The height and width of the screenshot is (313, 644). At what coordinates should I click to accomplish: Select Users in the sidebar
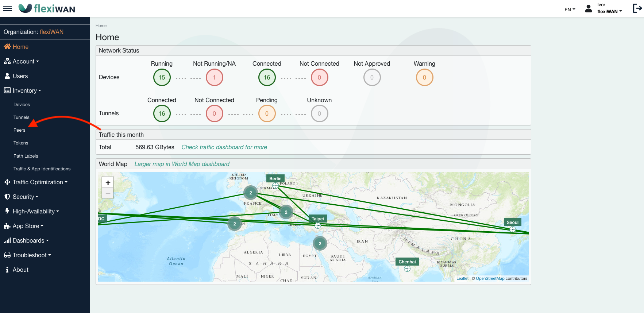[x=20, y=76]
